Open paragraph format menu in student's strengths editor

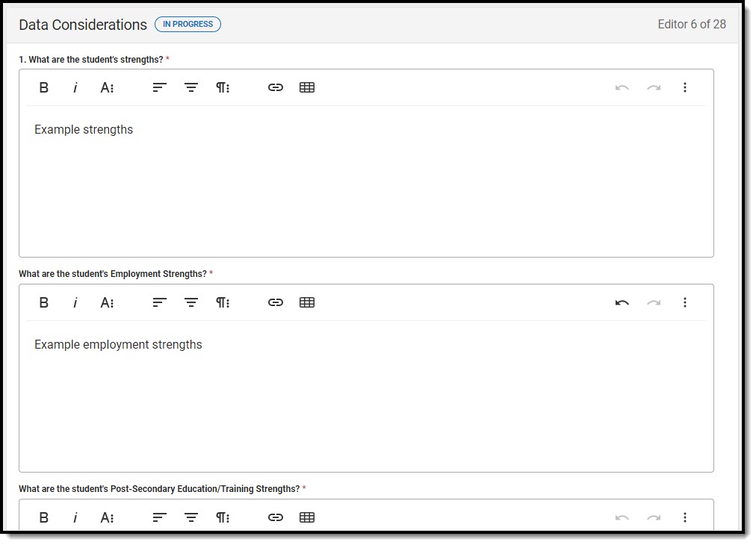(223, 87)
